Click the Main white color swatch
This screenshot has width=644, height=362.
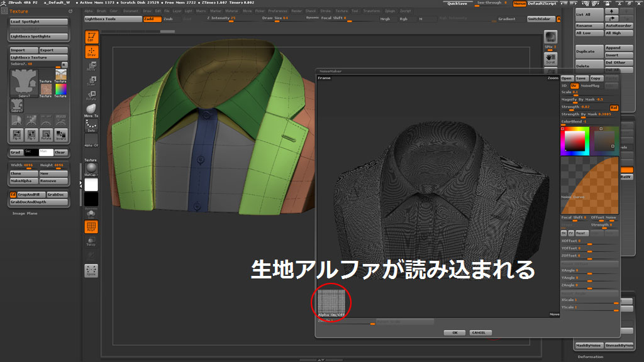45,152
